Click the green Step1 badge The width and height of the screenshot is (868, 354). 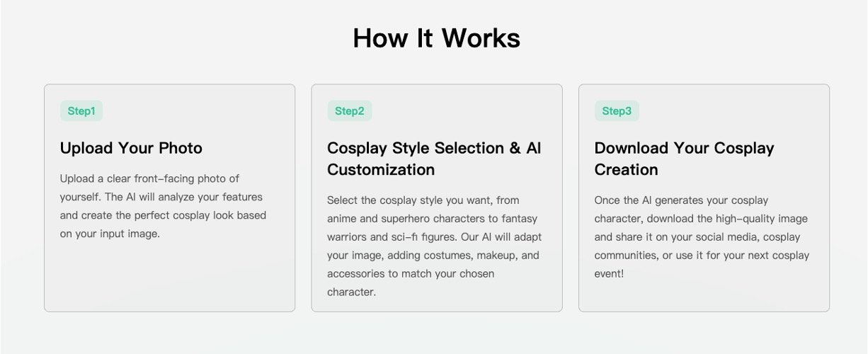pyautogui.click(x=81, y=111)
